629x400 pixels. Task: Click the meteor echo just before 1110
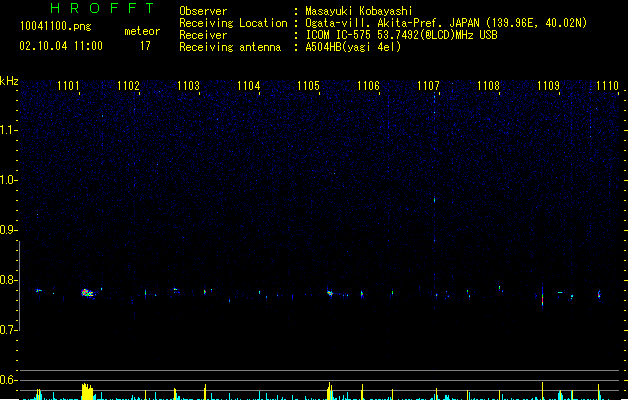pos(599,294)
